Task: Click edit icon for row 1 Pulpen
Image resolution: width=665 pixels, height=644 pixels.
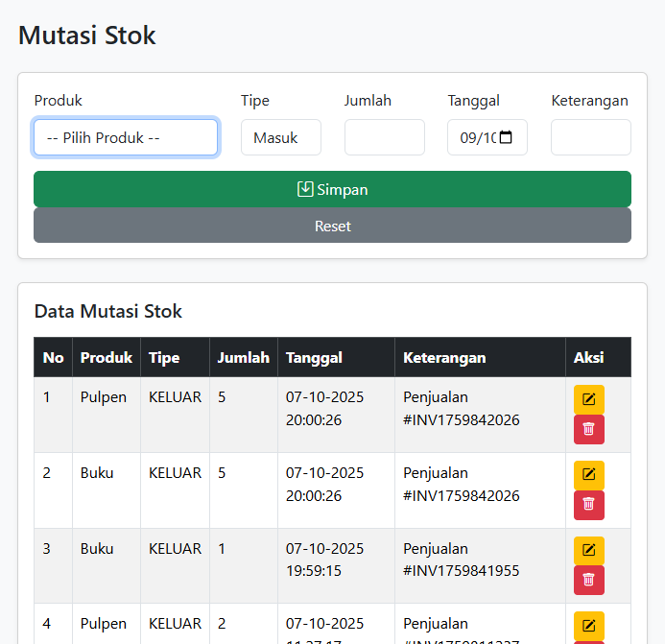Action: coord(588,399)
